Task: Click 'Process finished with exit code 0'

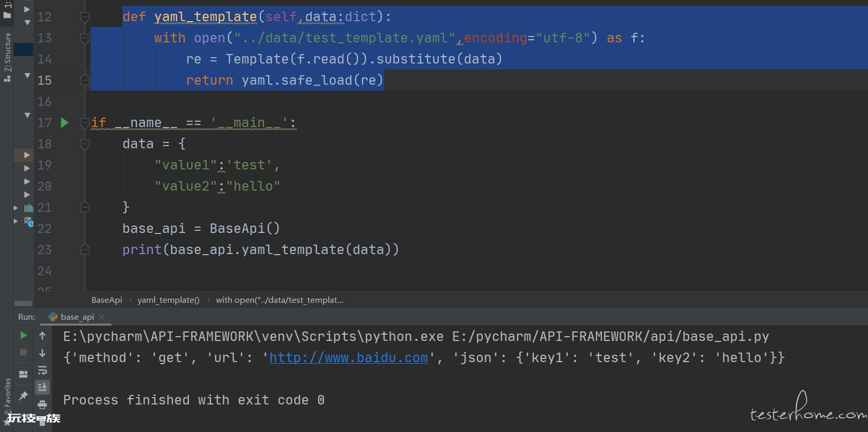Action: click(x=194, y=400)
